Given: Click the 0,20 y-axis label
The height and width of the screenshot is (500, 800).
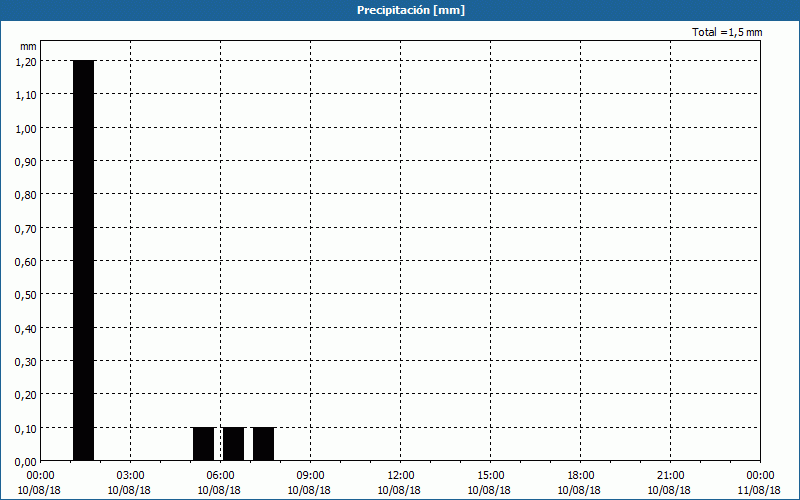Looking at the screenshot, I should [x=26, y=395].
